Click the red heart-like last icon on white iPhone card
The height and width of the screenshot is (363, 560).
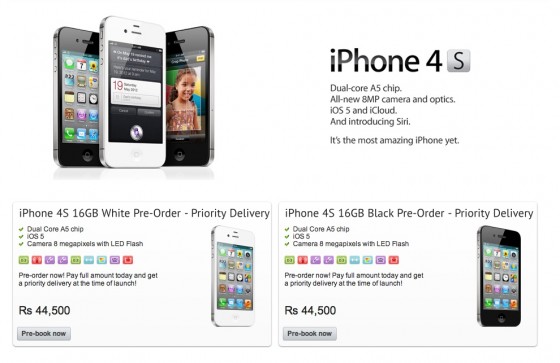pos(128,260)
